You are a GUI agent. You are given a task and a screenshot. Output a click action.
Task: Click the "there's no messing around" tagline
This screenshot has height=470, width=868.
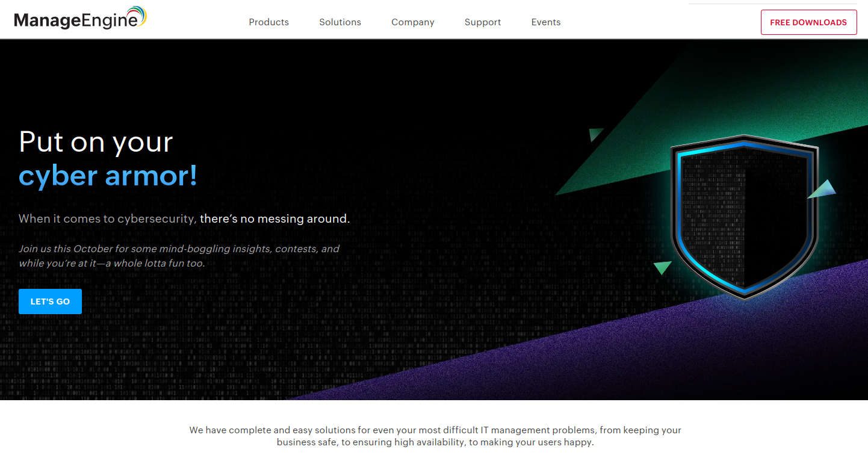coord(274,219)
